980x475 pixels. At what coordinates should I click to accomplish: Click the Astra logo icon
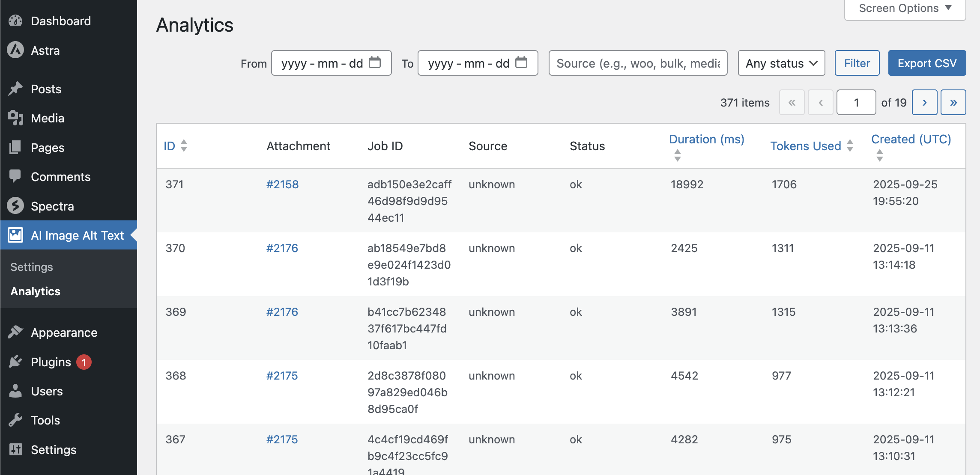pyautogui.click(x=15, y=50)
